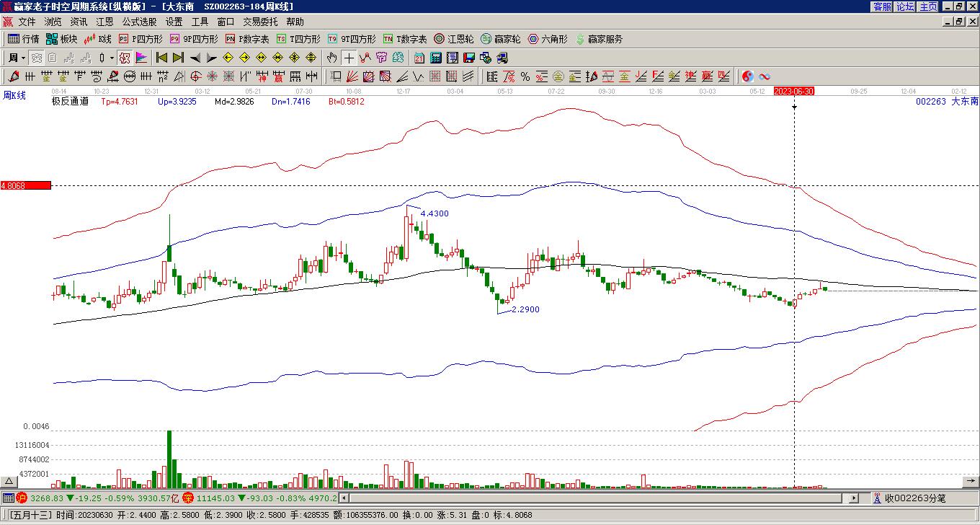Open 赢家服务 service page
The height and width of the screenshot is (525, 980).
599,39
